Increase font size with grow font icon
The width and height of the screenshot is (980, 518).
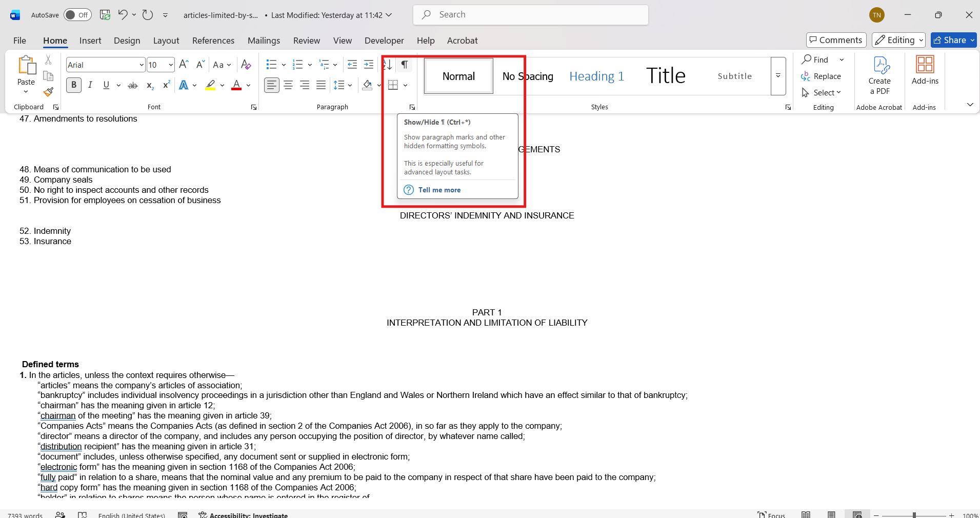(x=184, y=65)
